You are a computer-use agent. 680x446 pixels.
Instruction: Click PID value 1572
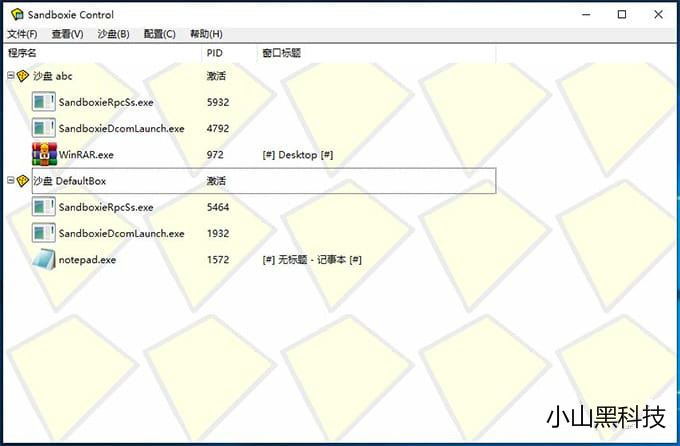(218, 260)
